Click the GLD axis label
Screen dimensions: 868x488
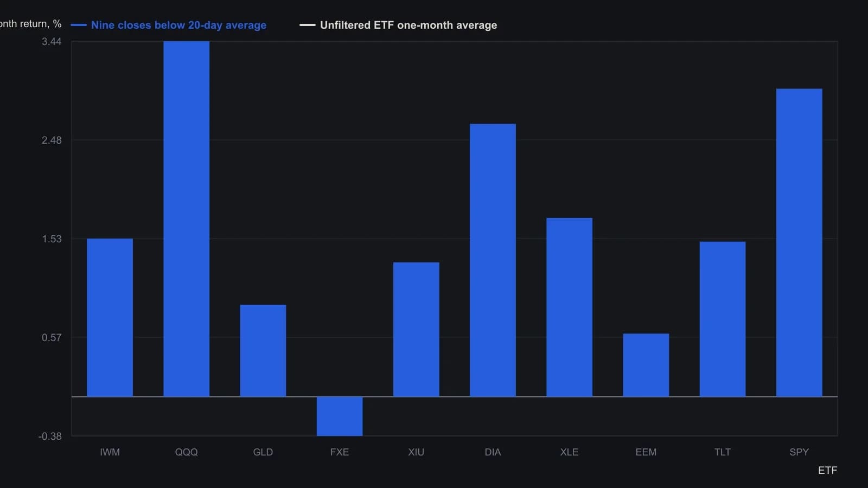coord(263,452)
